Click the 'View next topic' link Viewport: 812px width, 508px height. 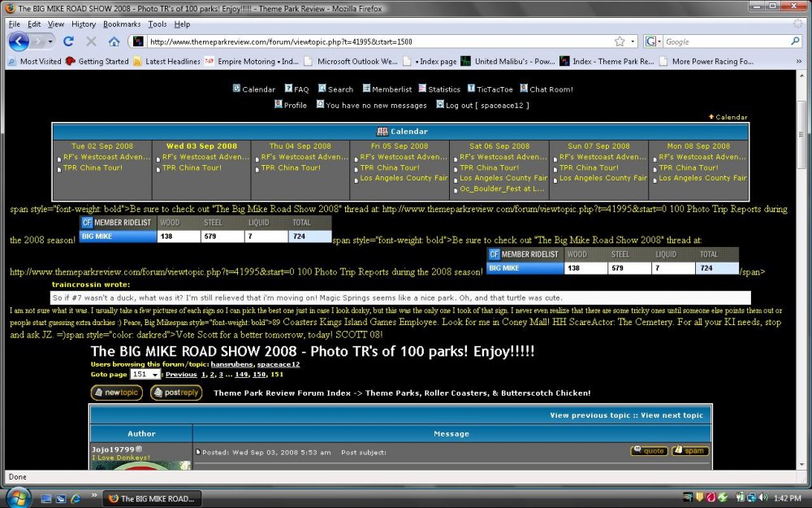pyautogui.click(x=672, y=415)
